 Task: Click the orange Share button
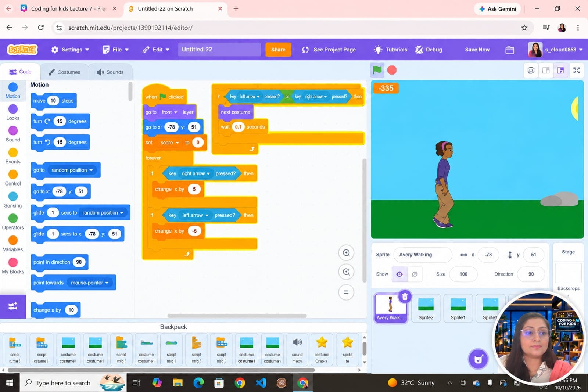click(x=278, y=50)
